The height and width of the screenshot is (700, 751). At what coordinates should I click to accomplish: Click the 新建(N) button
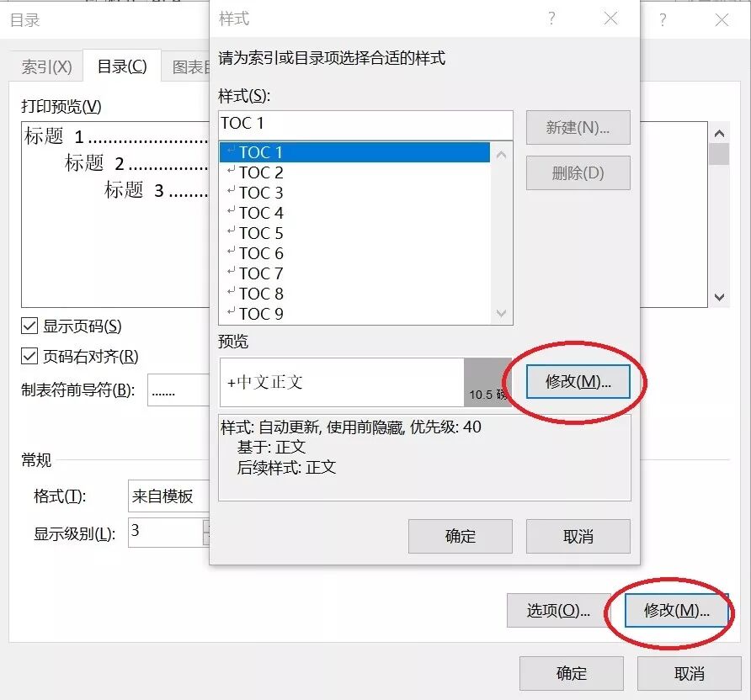tap(579, 128)
